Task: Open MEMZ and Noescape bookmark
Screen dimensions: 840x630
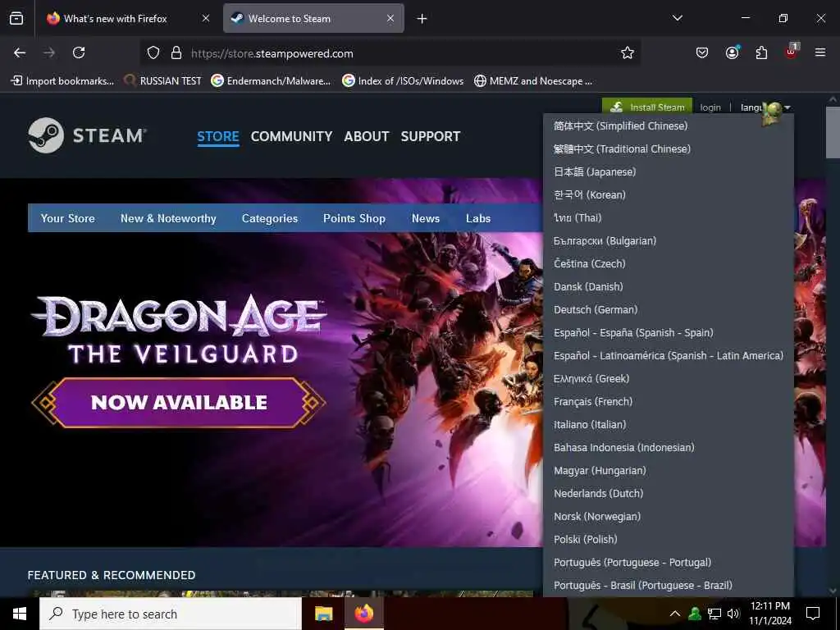Action: pyautogui.click(x=533, y=81)
